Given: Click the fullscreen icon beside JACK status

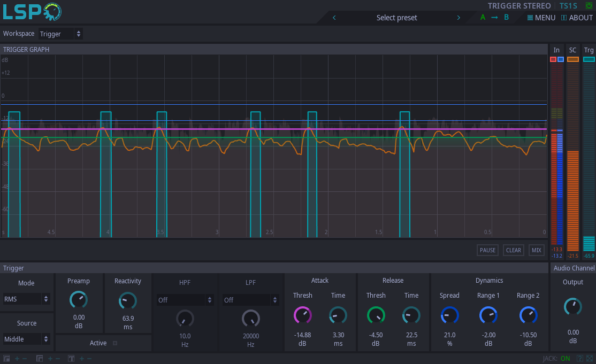Looking at the screenshot, I should pyautogui.click(x=590, y=358).
